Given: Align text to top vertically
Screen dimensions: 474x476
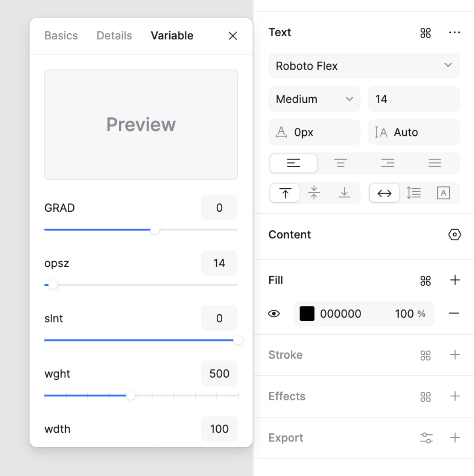Looking at the screenshot, I should point(285,193).
